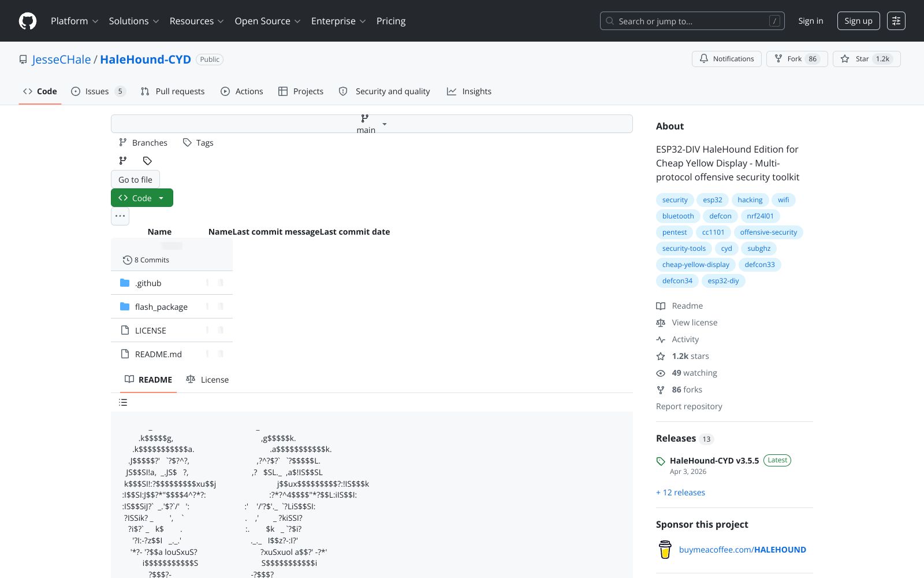Open Security and quality tab

tap(385, 91)
